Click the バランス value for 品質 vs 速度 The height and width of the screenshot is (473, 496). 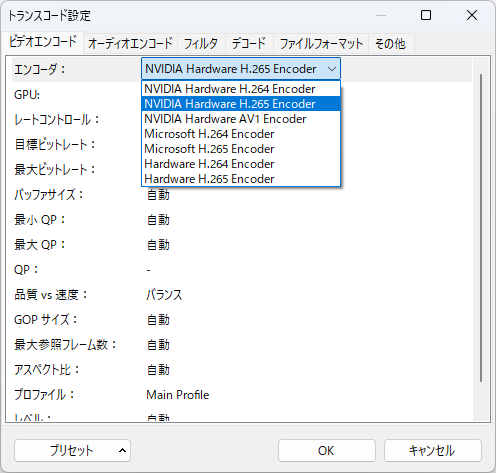[x=164, y=295]
